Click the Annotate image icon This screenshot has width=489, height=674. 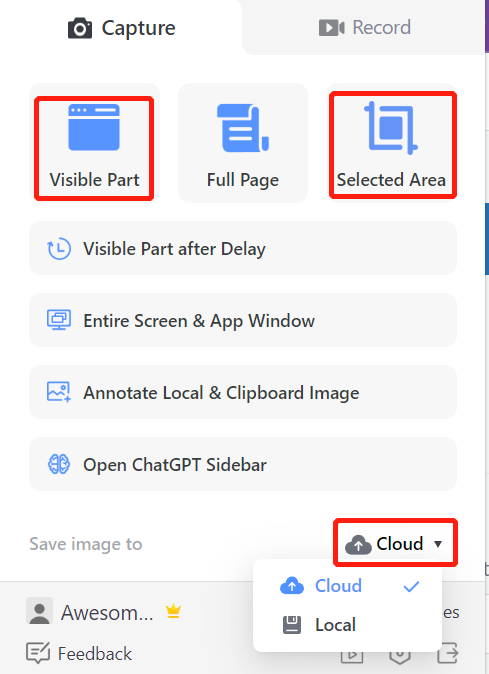point(59,392)
